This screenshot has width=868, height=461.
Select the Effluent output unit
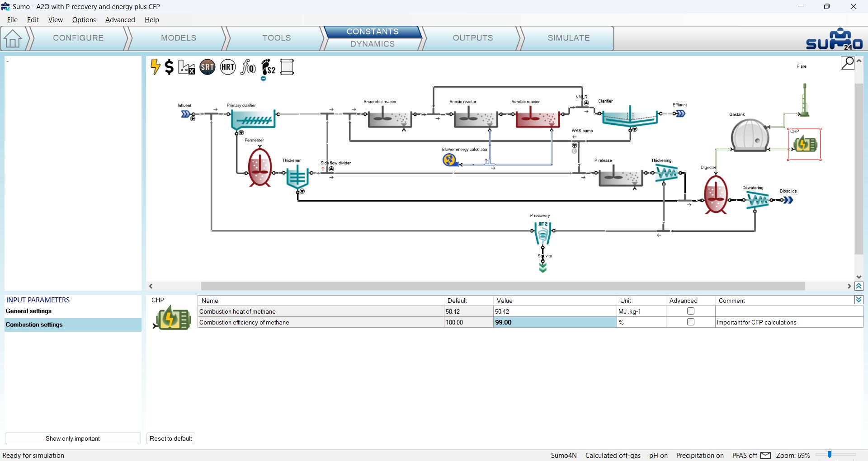(680, 114)
